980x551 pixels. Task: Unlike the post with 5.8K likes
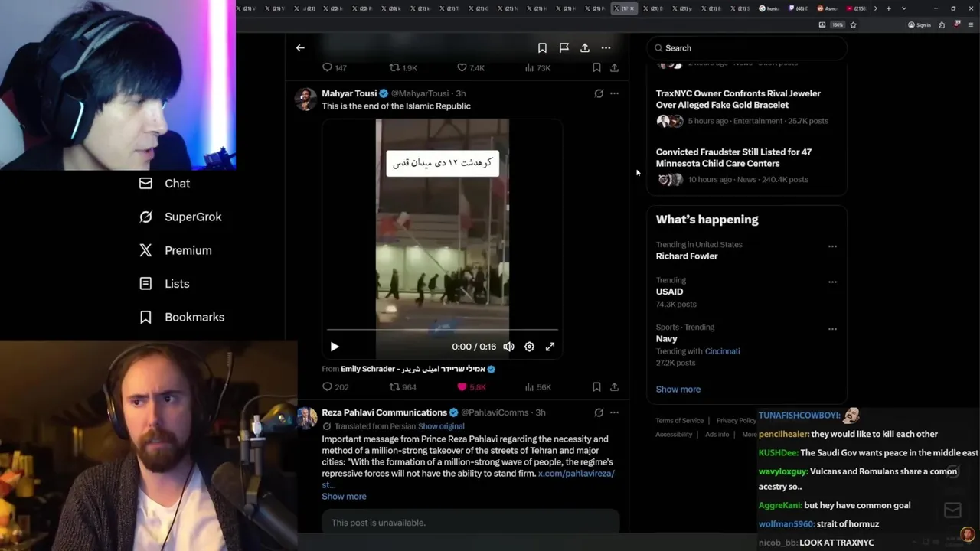(x=471, y=386)
